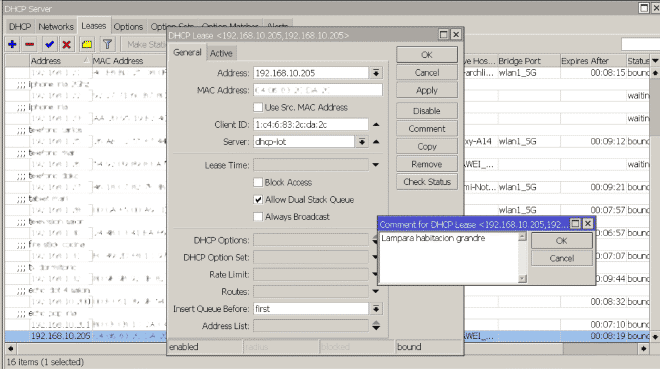Click Cancel in DHCP Lease dialog
The height and width of the screenshot is (369, 660).
427,73
